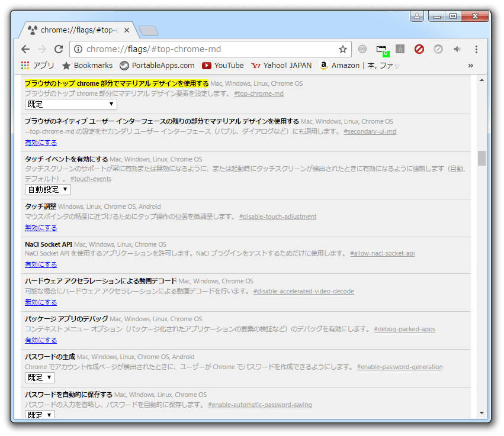Click the #enable-automatic-password-saving anchor link
This screenshot has width=504, height=436.
[x=260, y=405]
